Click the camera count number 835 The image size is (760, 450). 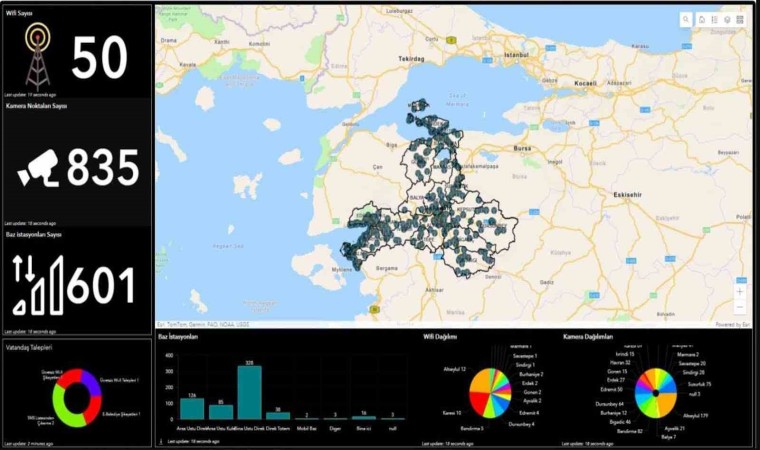click(x=102, y=168)
